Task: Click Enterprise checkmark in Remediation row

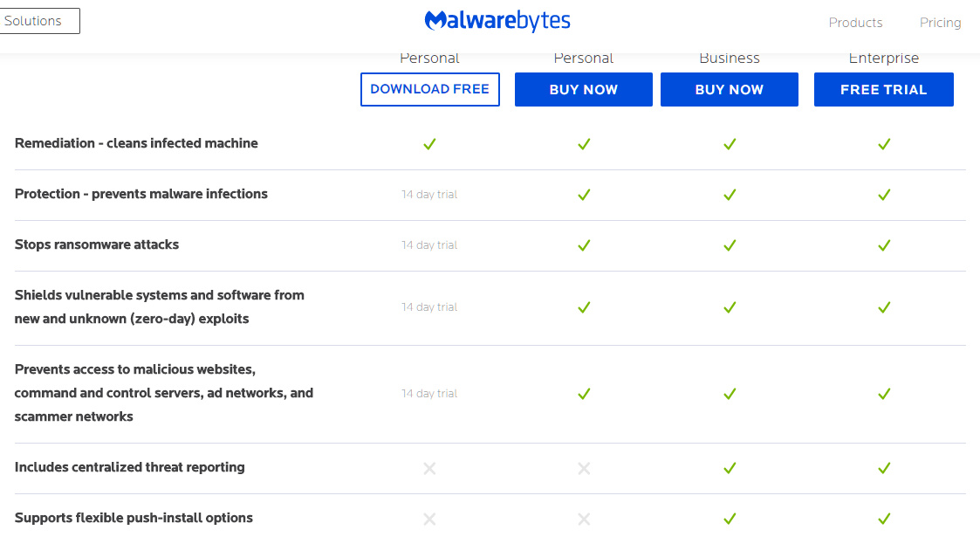Action: coord(883,144)
